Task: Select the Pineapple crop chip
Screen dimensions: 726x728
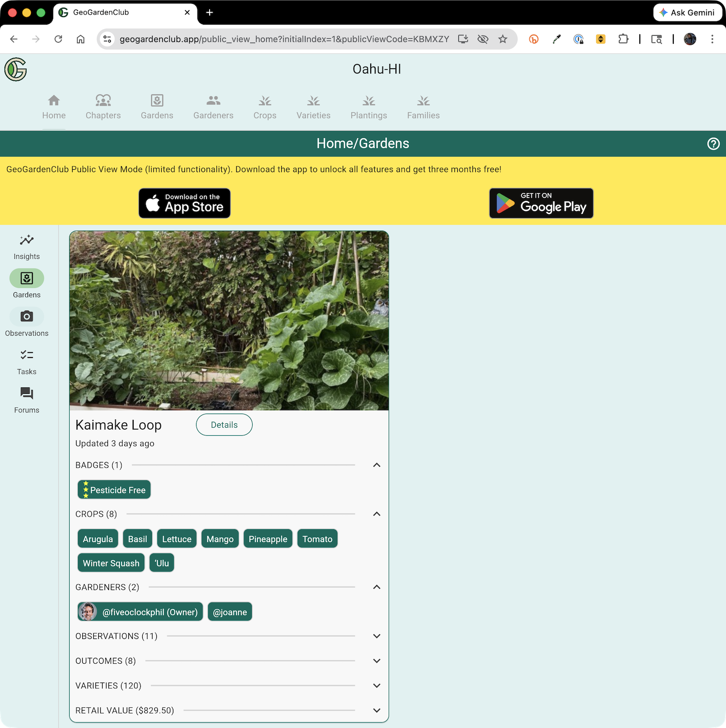Action: [268, 539]
